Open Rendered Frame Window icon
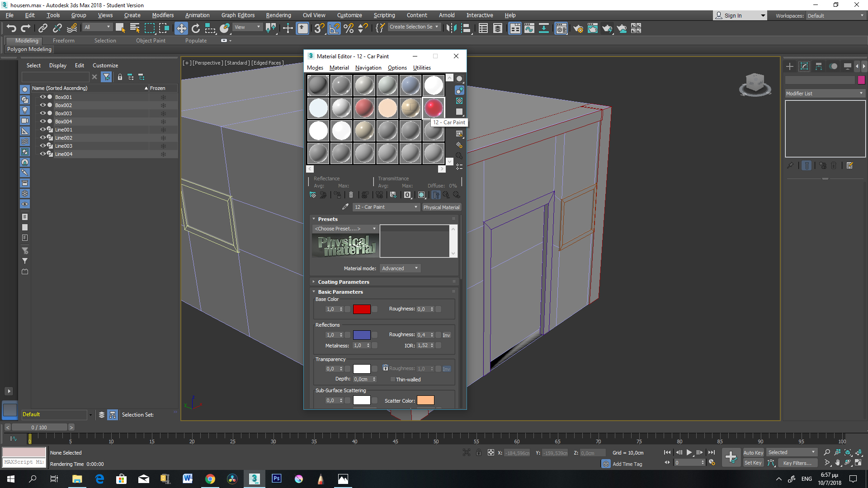The image size is (868, 488). (592, 28)
